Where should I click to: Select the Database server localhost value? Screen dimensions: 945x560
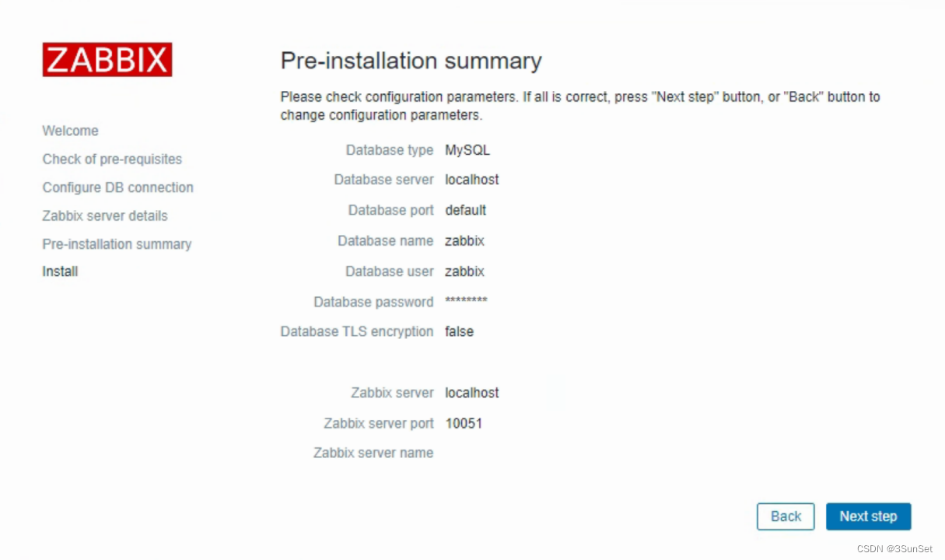(471, 180)
